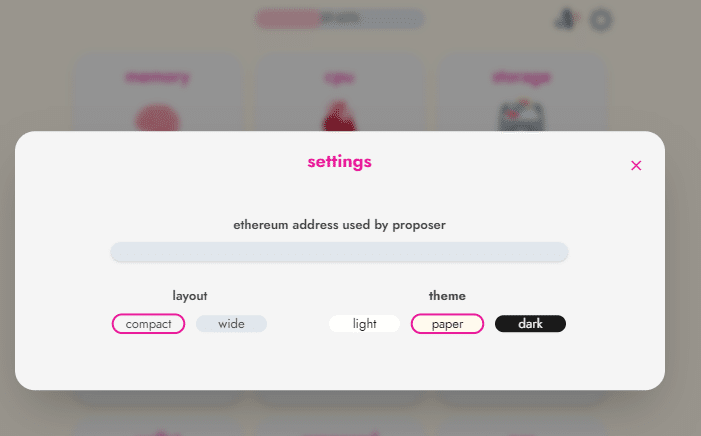Click the settings dialog title
701x436 pixels.
[339, 160]
